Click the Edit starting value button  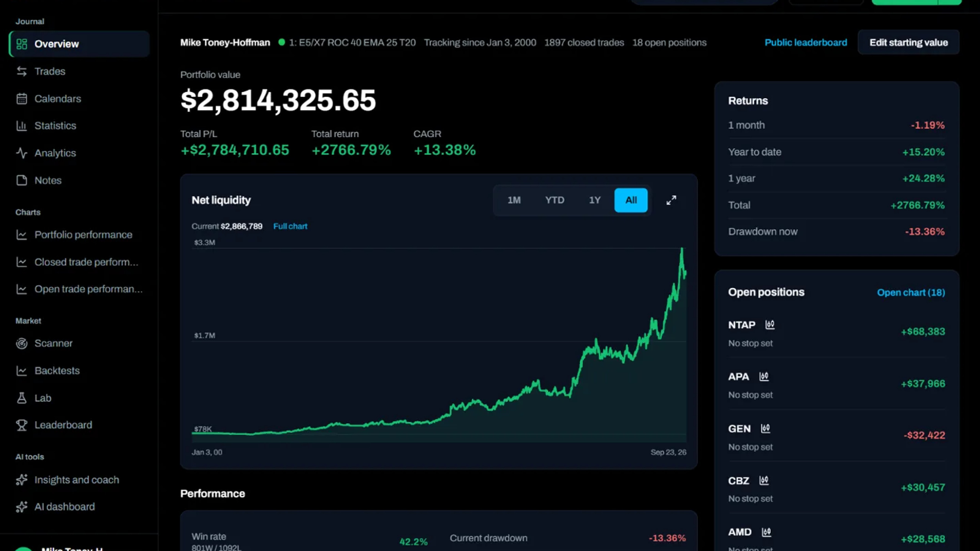pos(908,42)
